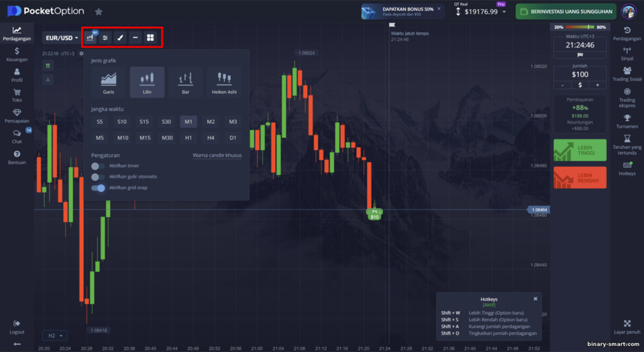The height and width of the screenshot is (352, 644).
Task: Click chart time settings gear
Action: point(81,54)
